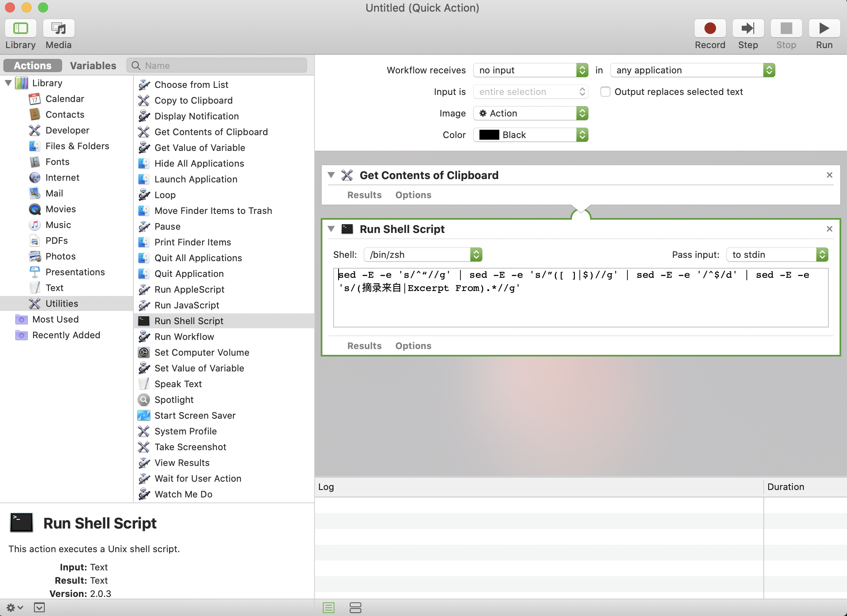The height and width of the screenshot is (616, 847).
Task: Choose the Take Screenshot action
Action: (190, 447)
